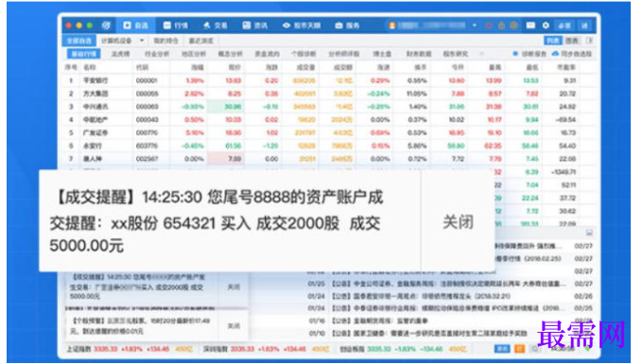Click the search magnifier in status bar
643x364 pixels.
tap(535, 349)
